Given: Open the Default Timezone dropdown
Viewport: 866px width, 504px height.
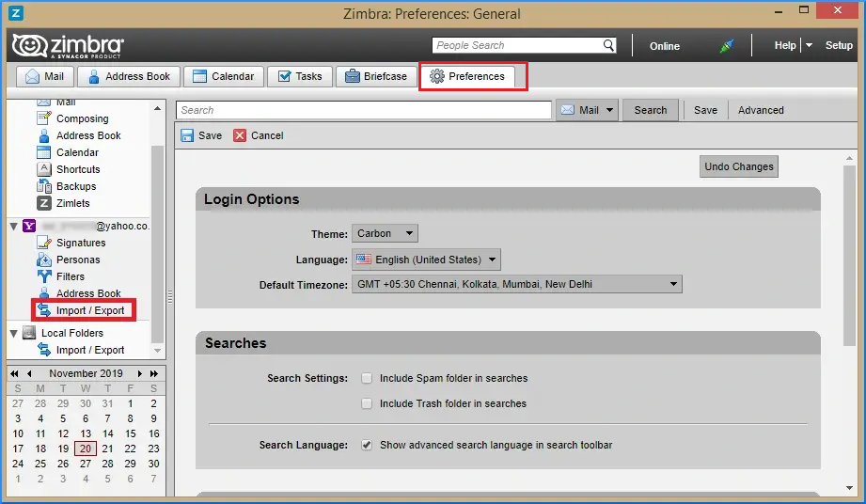Looking at the screenshot, I should coord(516,284).
